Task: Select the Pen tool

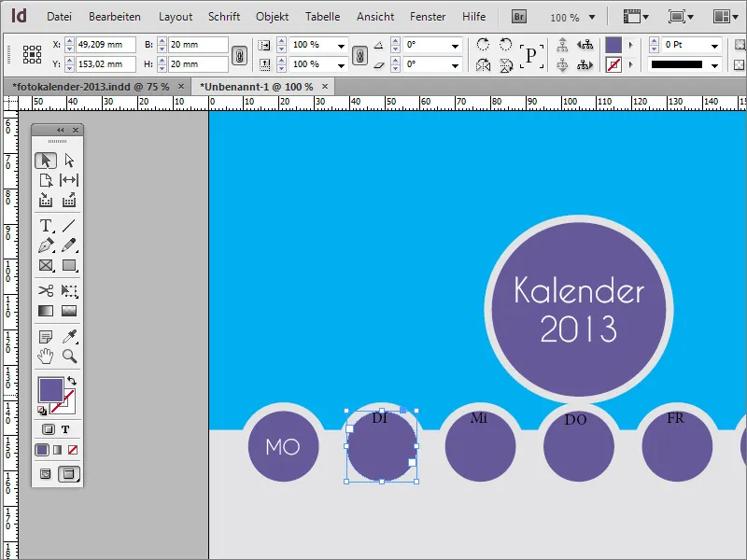Action: (46, 245)
